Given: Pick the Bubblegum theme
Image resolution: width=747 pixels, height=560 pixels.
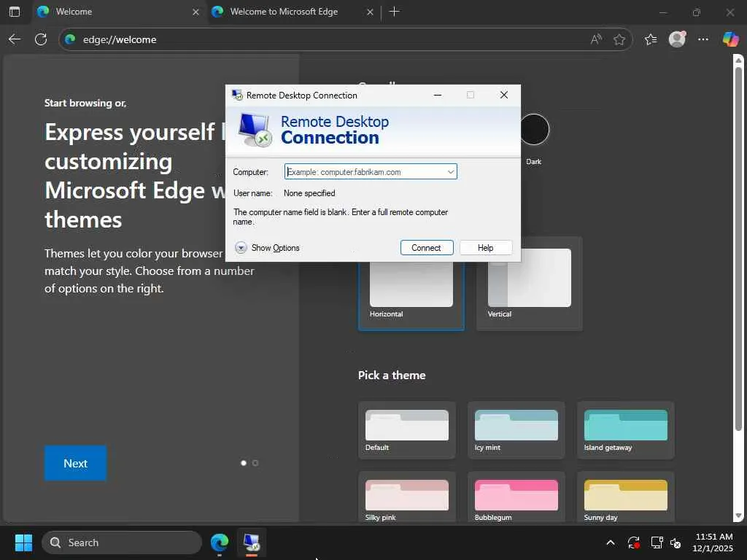Looking at the screenshot, I should point(516,497).
